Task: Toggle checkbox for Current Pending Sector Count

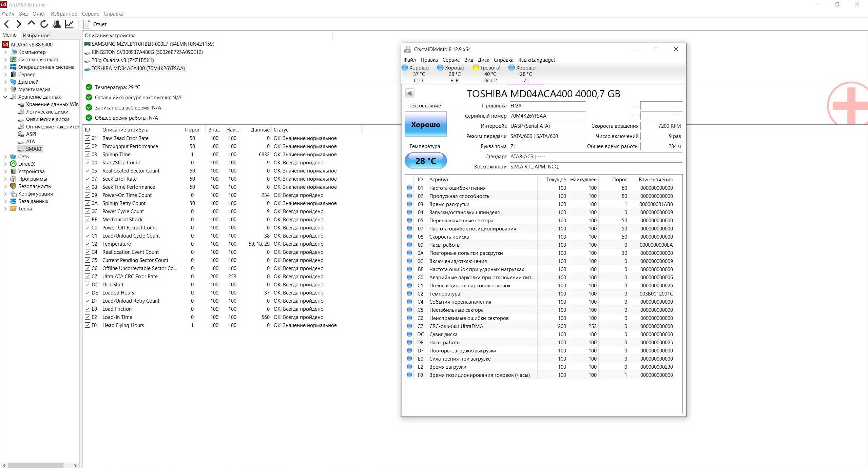Action: point(88,260)
